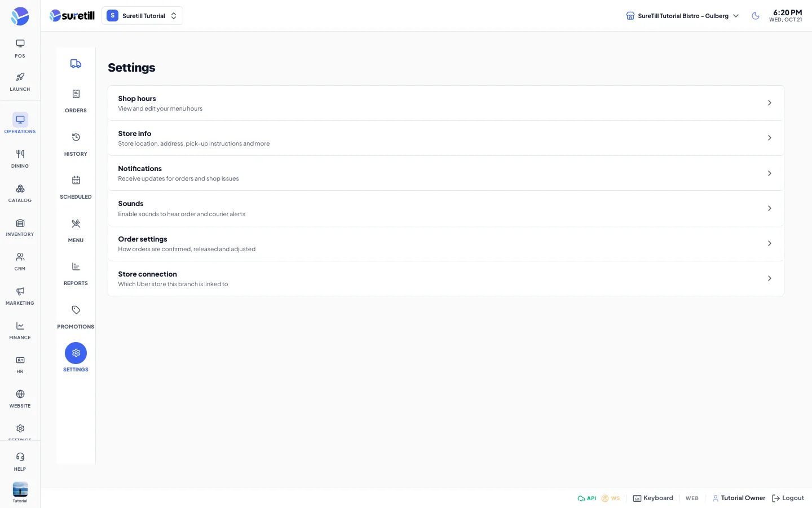812x508 pixels.
Task: Click the API status indicator
Action: [586, 498]
